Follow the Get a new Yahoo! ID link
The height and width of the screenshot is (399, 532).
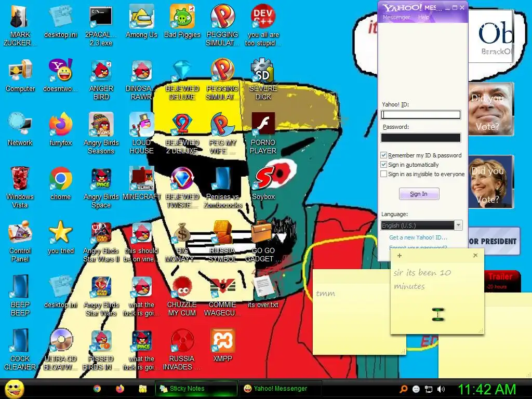pyautogui.click(x=418, y=237)
